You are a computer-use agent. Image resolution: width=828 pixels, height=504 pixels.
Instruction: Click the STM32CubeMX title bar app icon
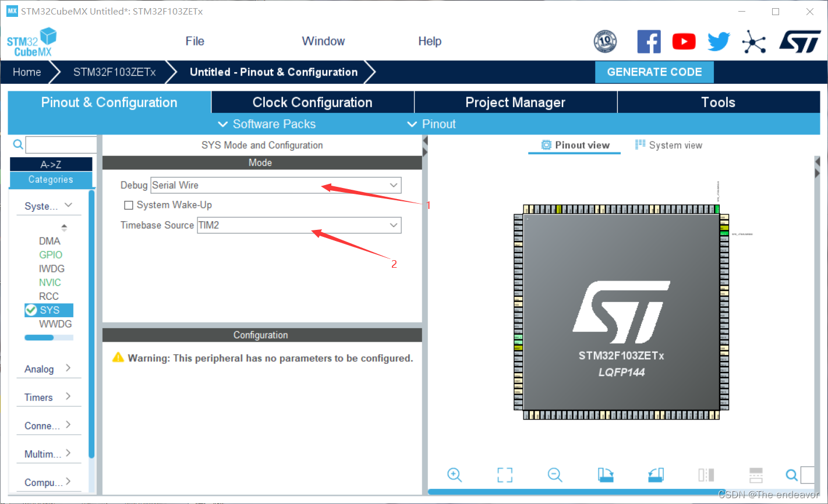(12, 11)
